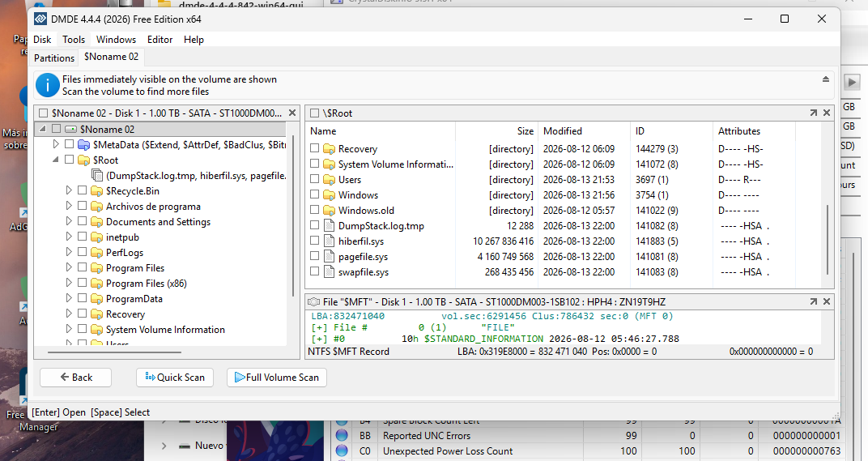868x461 pixels.
Task: Click the swapfile.sys file icon in list
Action: (329, 272)
